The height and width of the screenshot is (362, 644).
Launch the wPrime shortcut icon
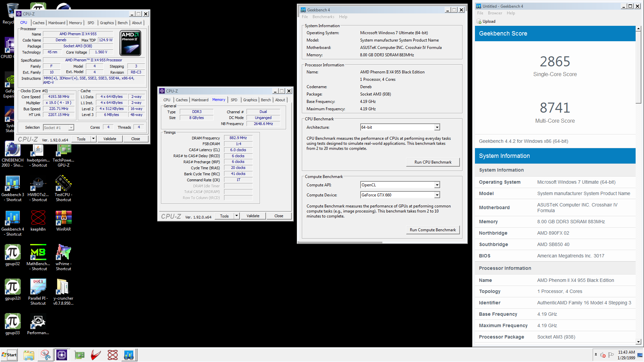click(x=63, y=257)
